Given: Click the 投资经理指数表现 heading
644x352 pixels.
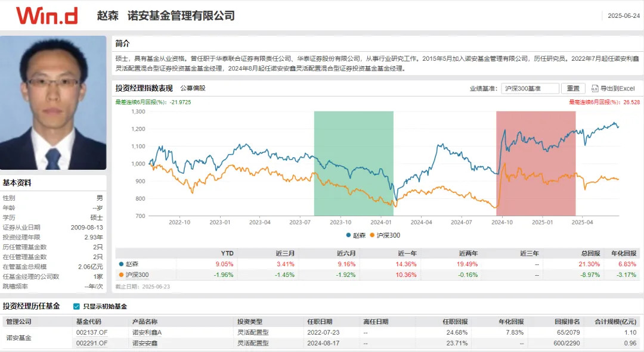Looking at the screenshot, I should pyautogui.click(x=144, y=88).
